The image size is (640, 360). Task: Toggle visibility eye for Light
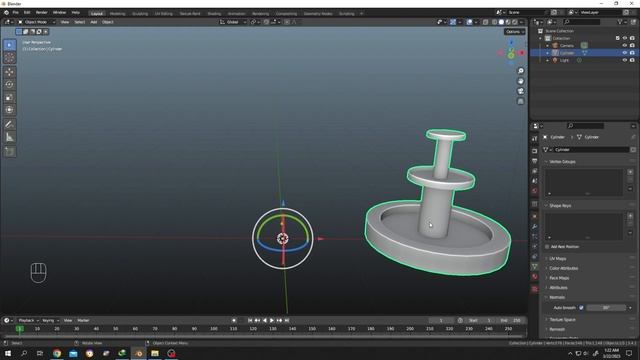point(624,60)
